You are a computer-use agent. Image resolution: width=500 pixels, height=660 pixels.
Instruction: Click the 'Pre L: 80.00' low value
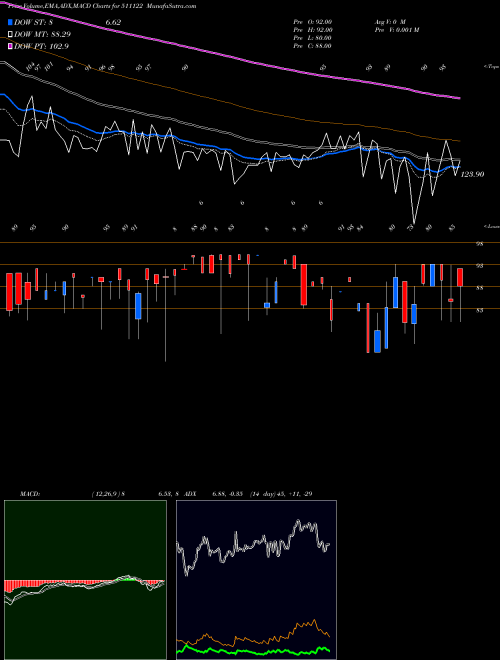coord(312,38)
